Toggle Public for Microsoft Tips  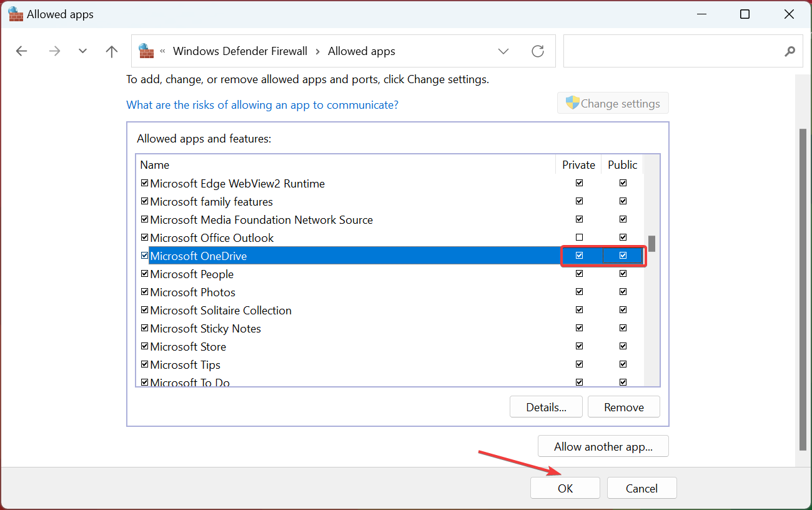tap(623, 364)
